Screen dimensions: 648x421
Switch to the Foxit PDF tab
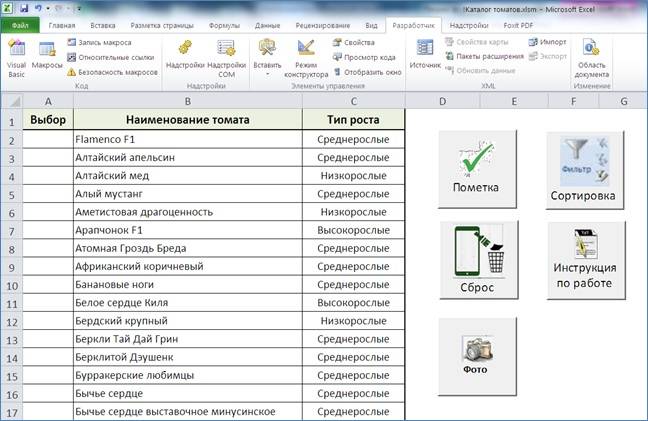click(518, 25)
